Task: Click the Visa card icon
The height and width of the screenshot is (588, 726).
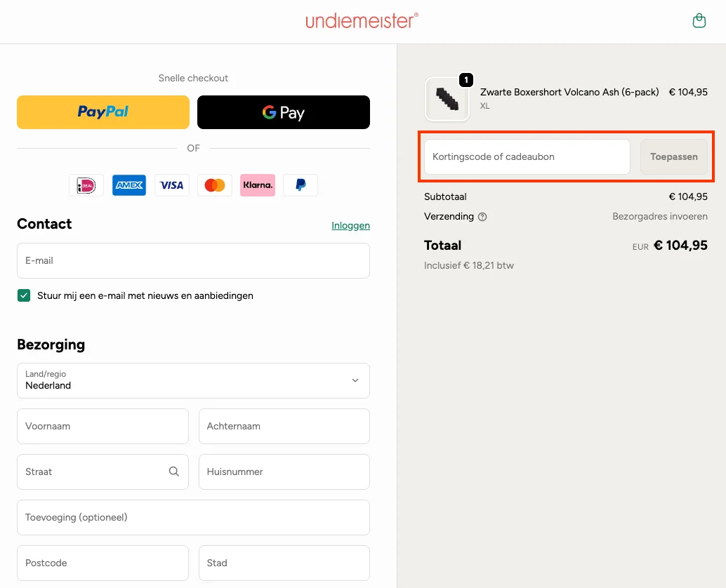Action: 172,185
